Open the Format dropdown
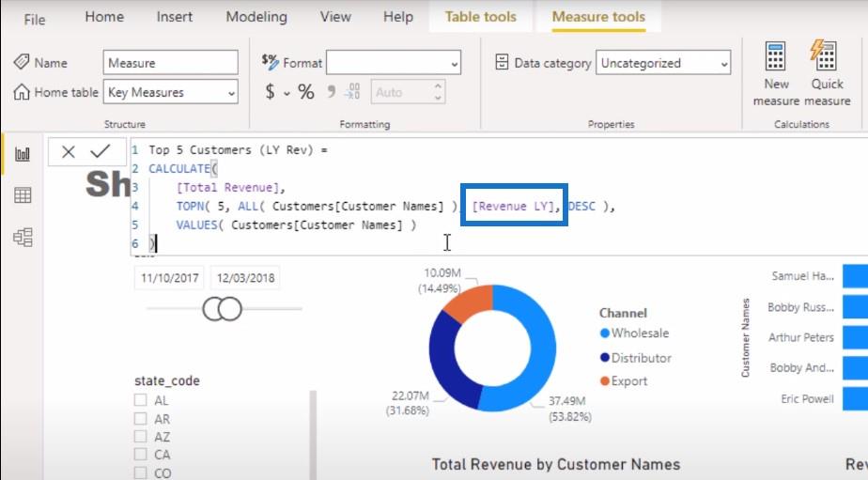868x480 pixels. (394, 63)
